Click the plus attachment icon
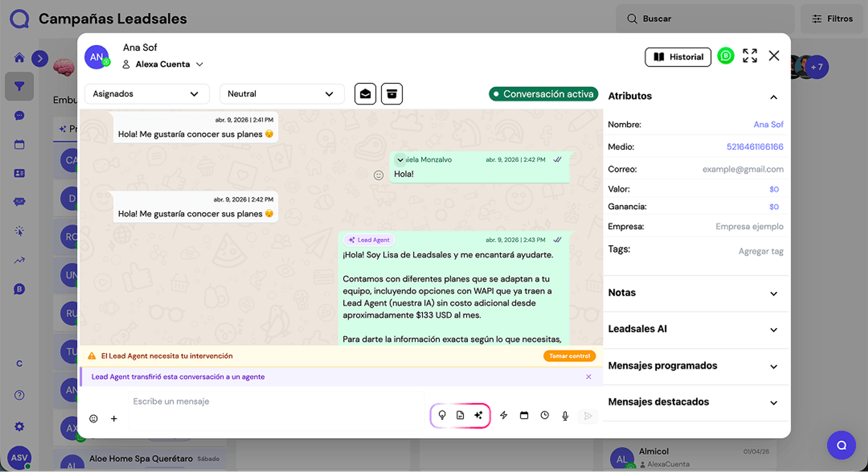The image size is (868, 472). click(x=114, y=418)
